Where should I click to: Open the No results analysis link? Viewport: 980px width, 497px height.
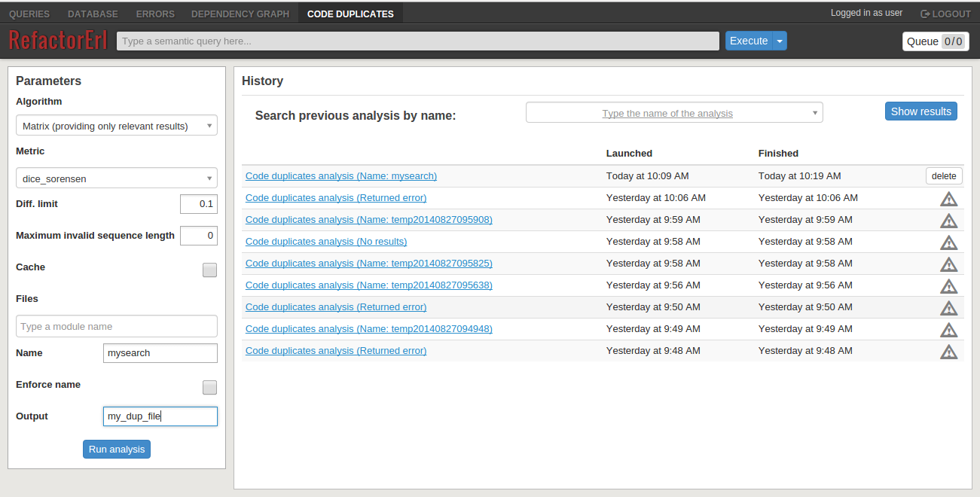pos(326,242)
